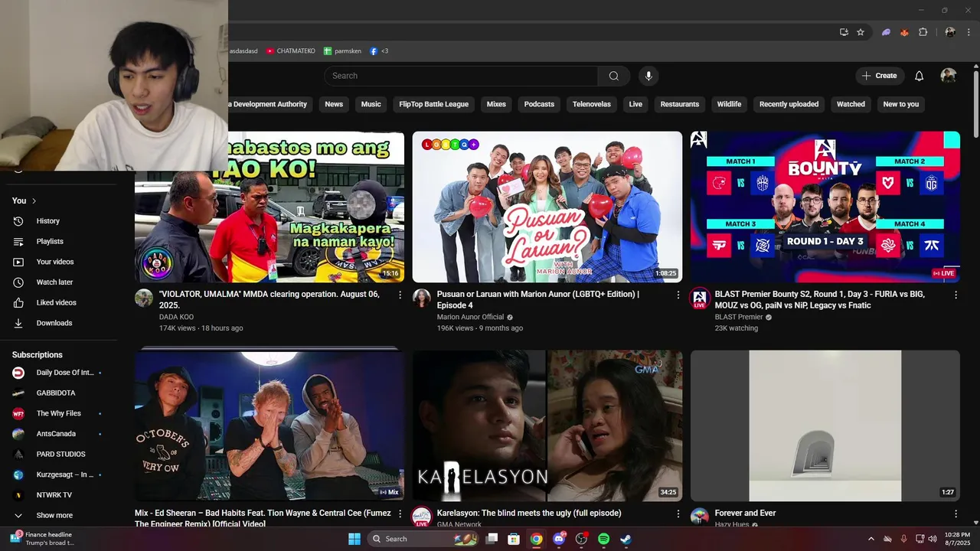The width and height of the screenshot is (980, 551).
Task: Open DADA KOO channel avatar
Action: (x=144, y=298)
